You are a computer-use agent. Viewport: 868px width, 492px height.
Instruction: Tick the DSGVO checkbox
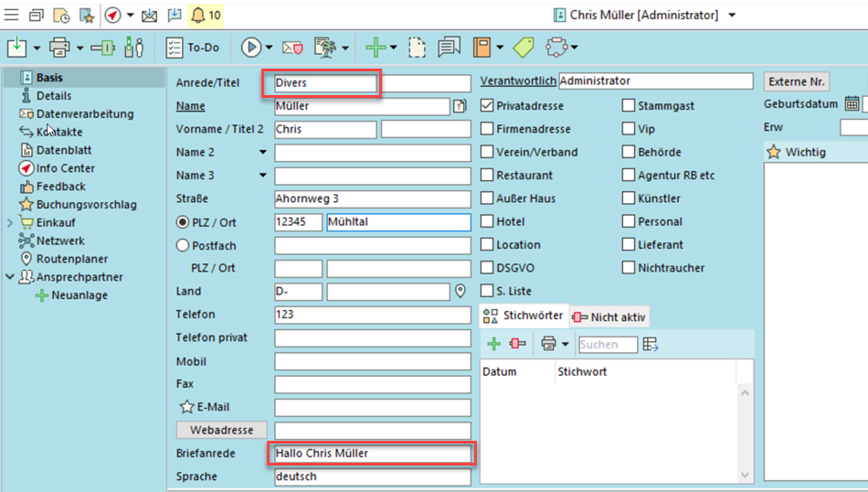(488, 268)
